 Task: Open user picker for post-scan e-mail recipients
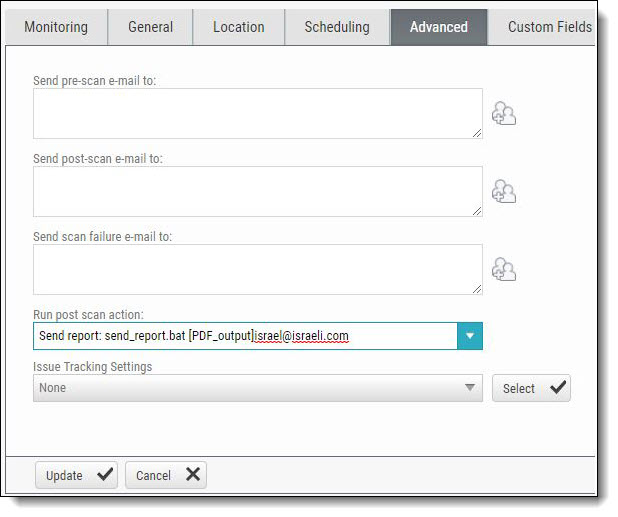pos(504,192)
